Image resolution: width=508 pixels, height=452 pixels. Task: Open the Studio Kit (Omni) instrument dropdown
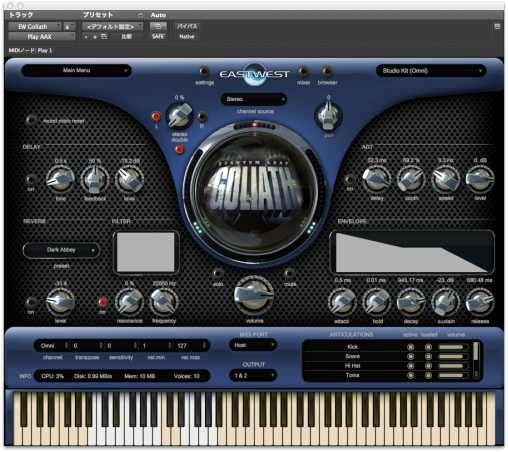point(431,71)
